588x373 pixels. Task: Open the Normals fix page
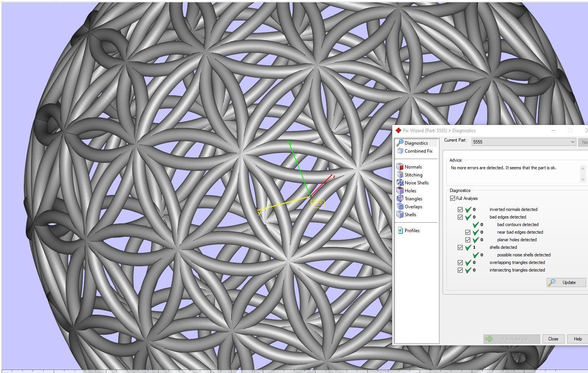pyautogui.click(x=413, y=167)
